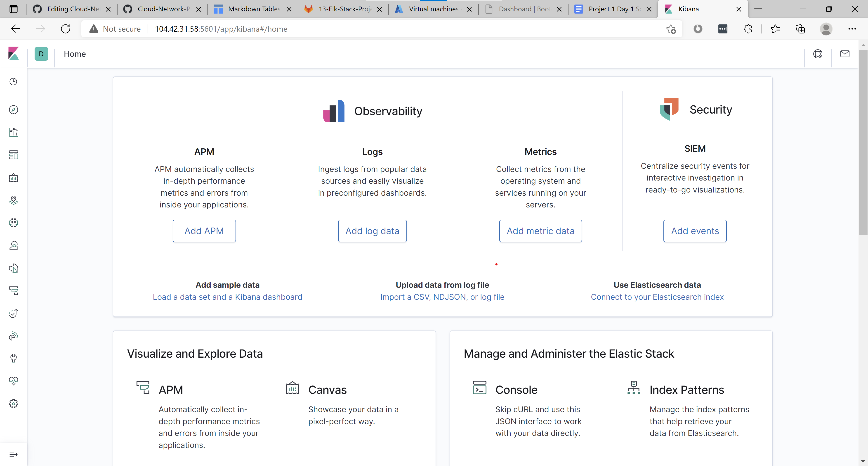868x466 pixels.
Task: Open Uptime icon in sidebar
Action: point(14,313)
